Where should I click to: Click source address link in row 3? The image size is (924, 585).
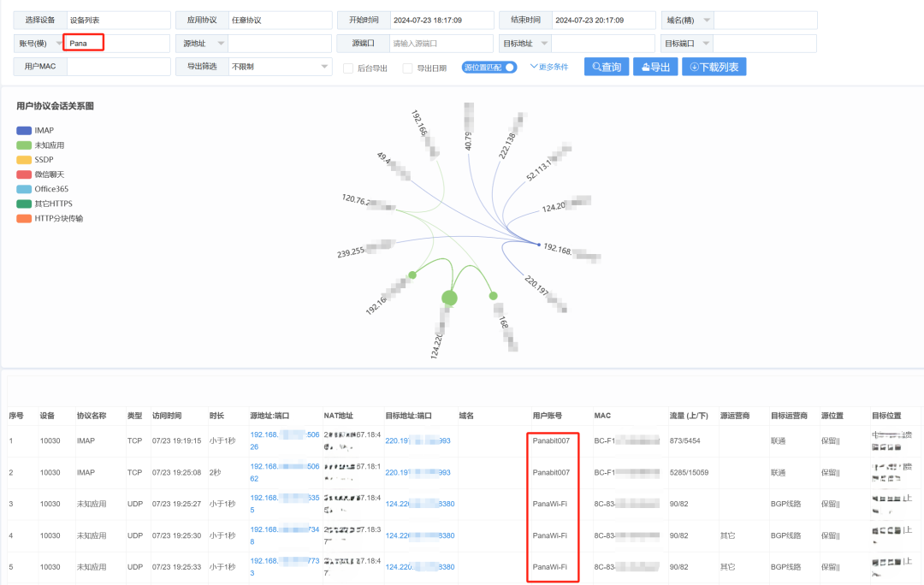tap(285, 504)
